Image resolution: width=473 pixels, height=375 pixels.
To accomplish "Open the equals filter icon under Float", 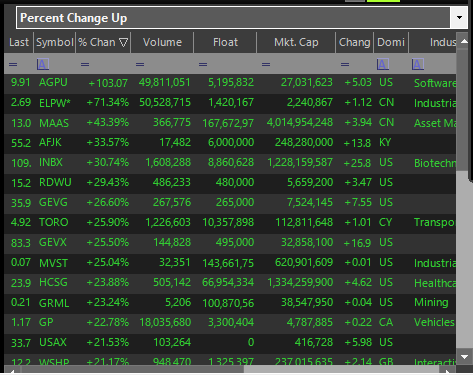I will 203,64.
